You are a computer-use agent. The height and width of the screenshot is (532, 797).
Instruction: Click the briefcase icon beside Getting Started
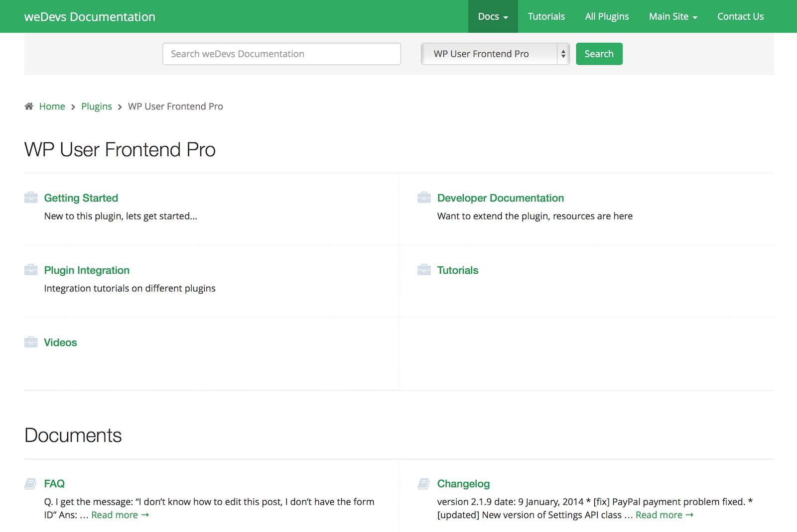[31, 198]
